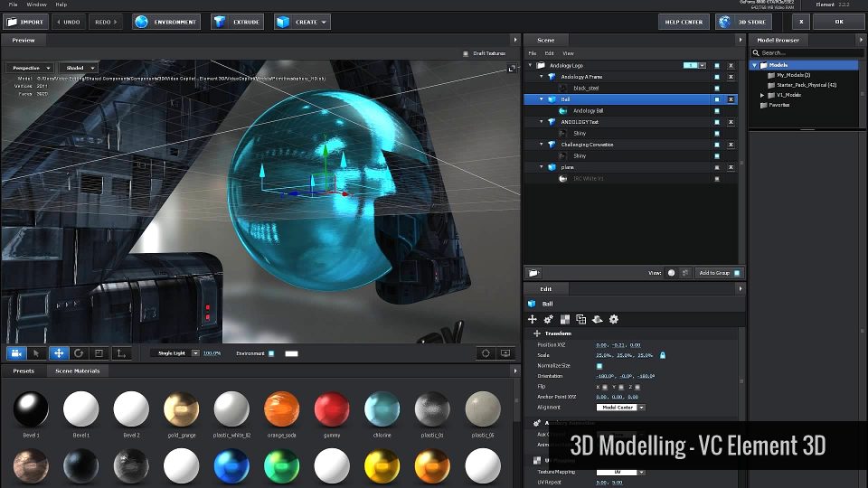The image size is (868, 488).
Task: Open Transform settings icon in Edit panel
Action: [x=532, y=319]
